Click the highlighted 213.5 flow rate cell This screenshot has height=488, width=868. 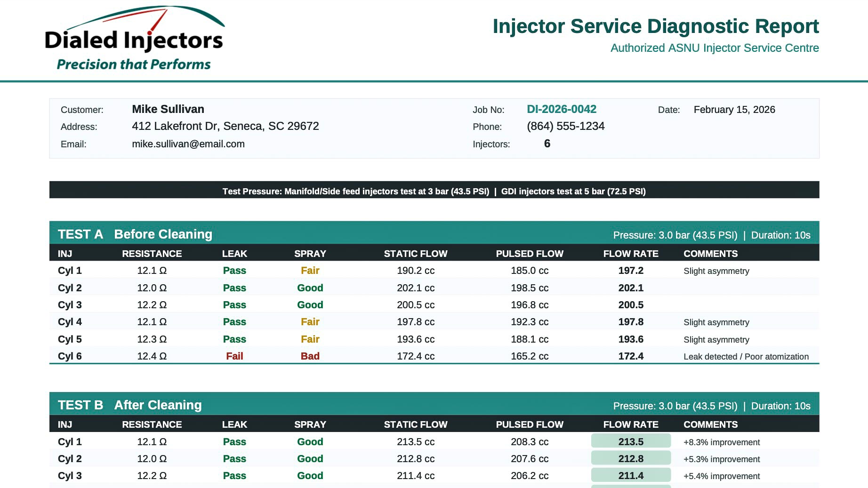pos(630,441)
